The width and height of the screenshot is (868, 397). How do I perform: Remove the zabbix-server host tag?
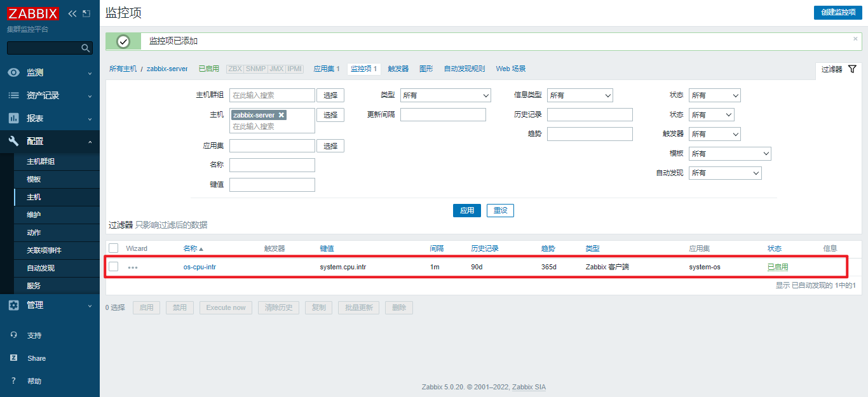coord(281,115)
